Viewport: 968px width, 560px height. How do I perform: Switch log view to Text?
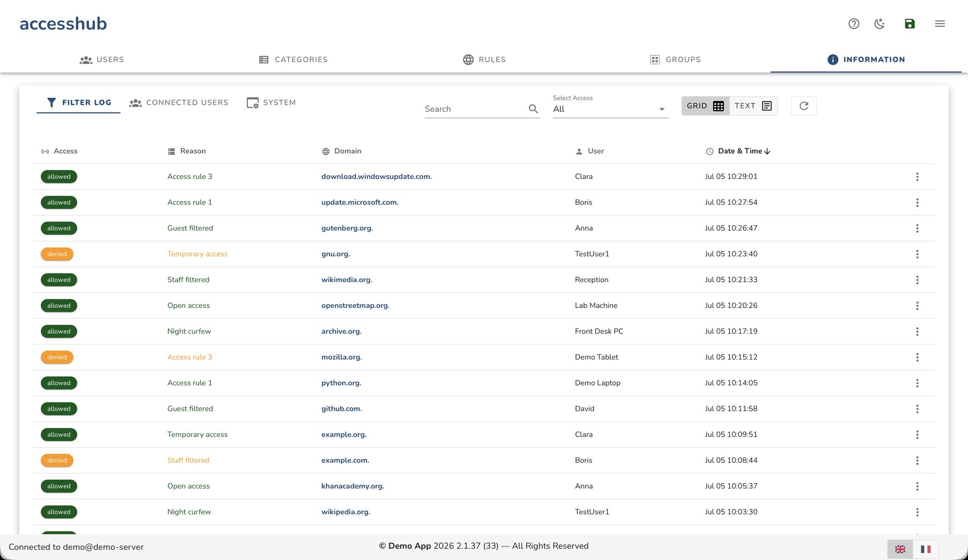(x=753, y=106)
